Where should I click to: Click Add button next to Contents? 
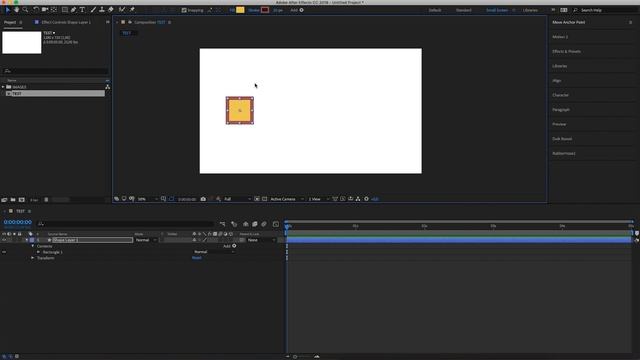[234, 246]
